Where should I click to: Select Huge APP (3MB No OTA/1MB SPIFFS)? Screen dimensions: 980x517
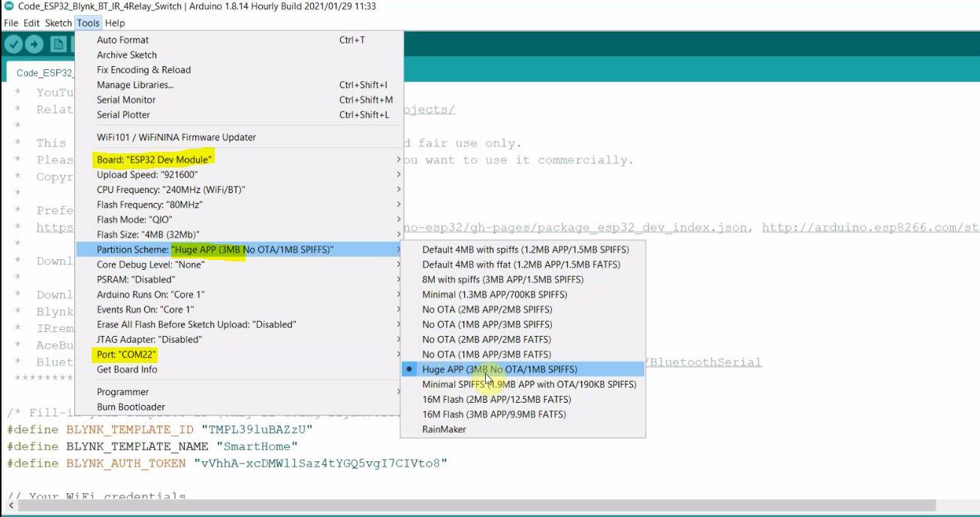[523, 369]
